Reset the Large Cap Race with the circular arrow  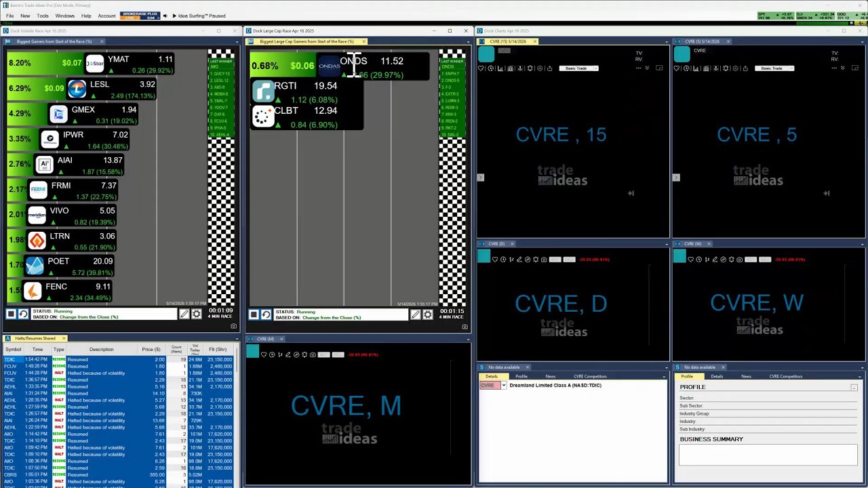pos(266,314)
